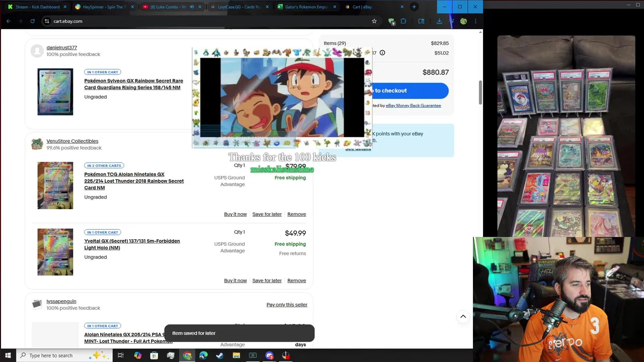644x362 pixels.
Task: Open File Explorer from the taskbar
Action: click(x=236, y=355)
